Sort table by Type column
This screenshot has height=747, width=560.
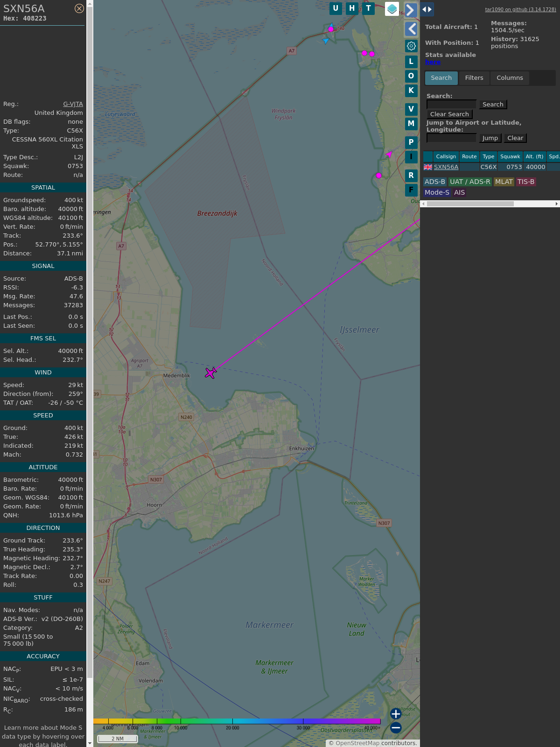tap(489, 157)
